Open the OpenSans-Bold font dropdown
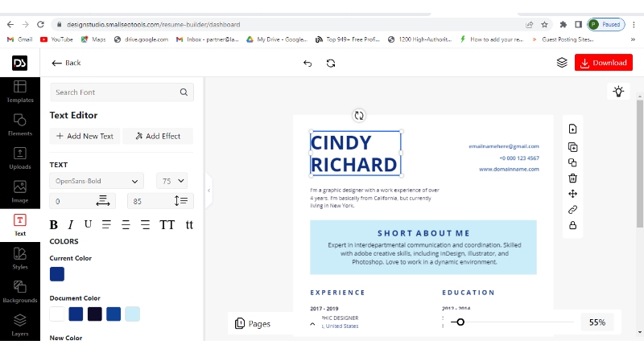 (x=97, y=181)
